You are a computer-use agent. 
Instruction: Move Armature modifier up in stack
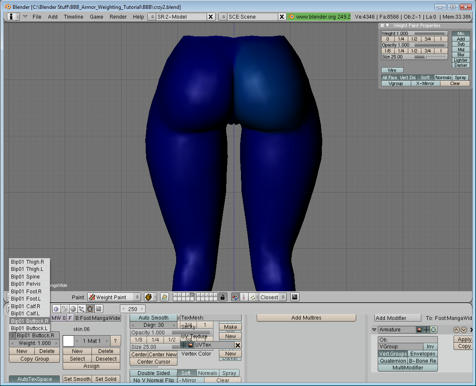coord(457,330)
